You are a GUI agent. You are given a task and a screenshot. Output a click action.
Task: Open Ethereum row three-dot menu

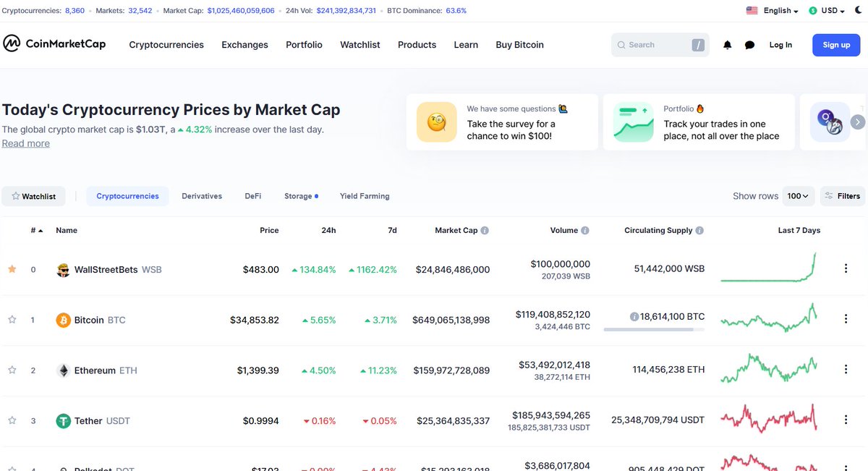846,370
